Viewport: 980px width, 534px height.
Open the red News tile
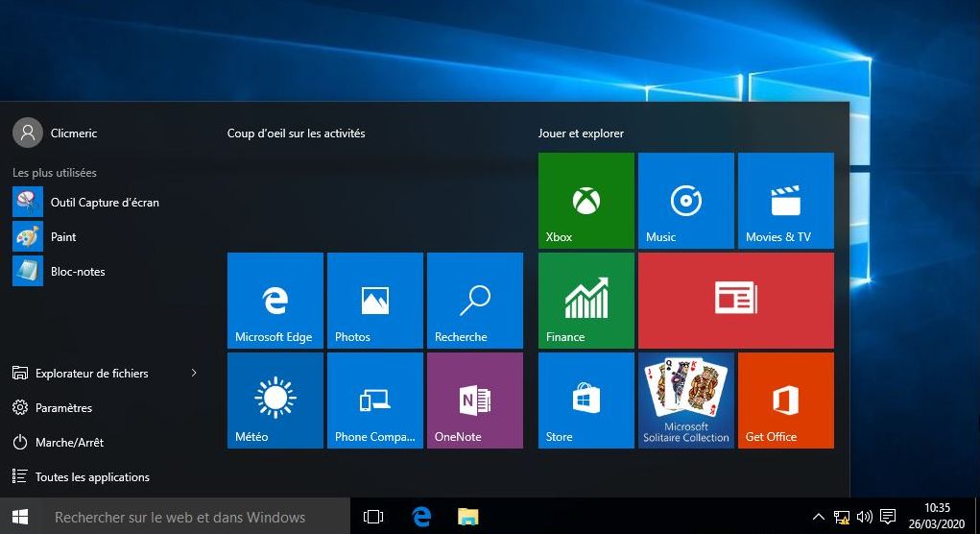735,301
